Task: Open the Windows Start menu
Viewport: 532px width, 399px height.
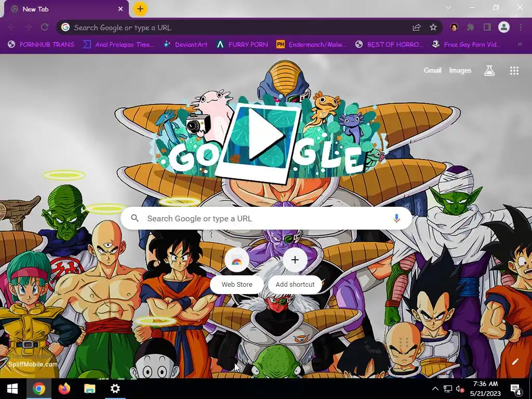Action: pos(12,389)
